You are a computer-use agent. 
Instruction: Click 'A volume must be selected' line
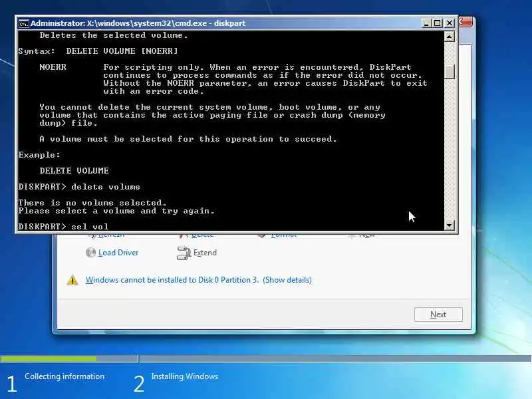[188, 139]
